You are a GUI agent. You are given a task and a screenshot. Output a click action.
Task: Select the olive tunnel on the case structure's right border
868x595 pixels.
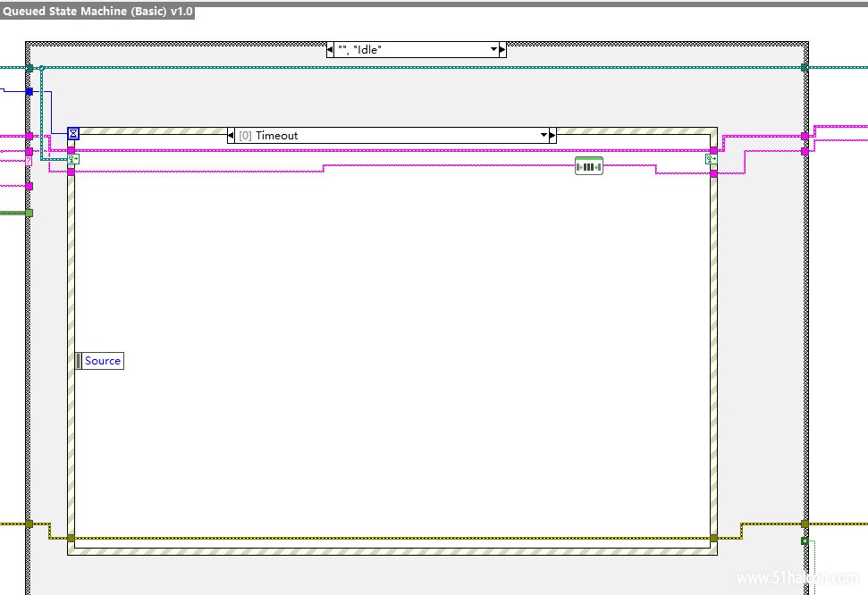(x=805, y=524)
